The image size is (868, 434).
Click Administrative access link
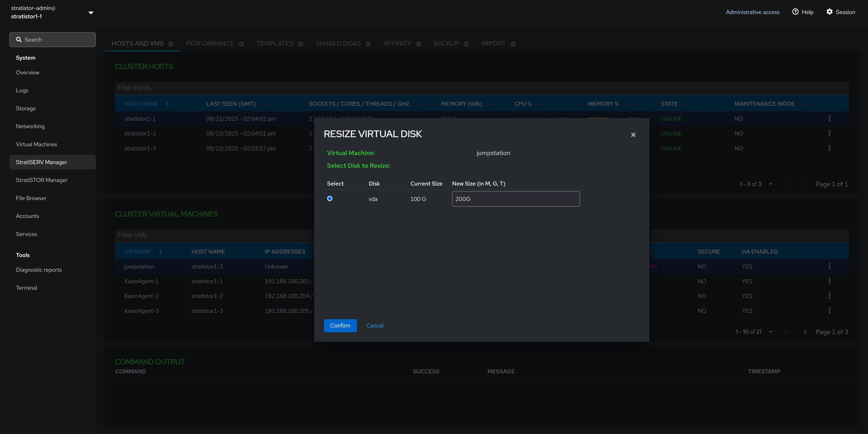[752, 12]
